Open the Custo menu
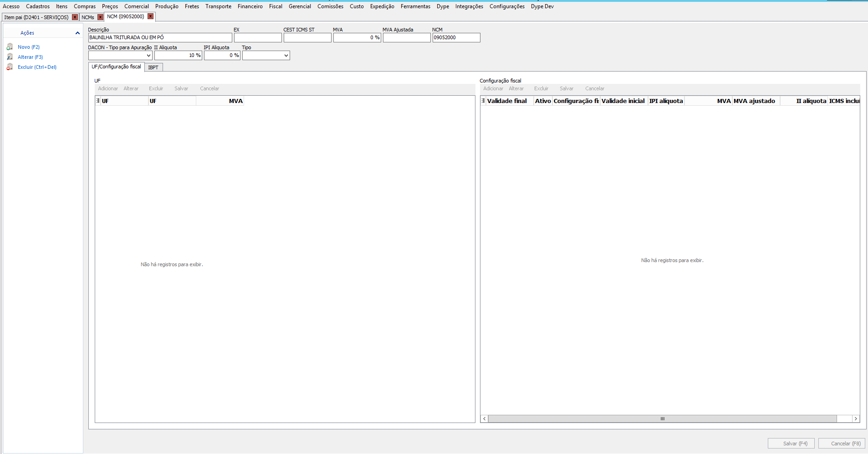 (357, 6)
